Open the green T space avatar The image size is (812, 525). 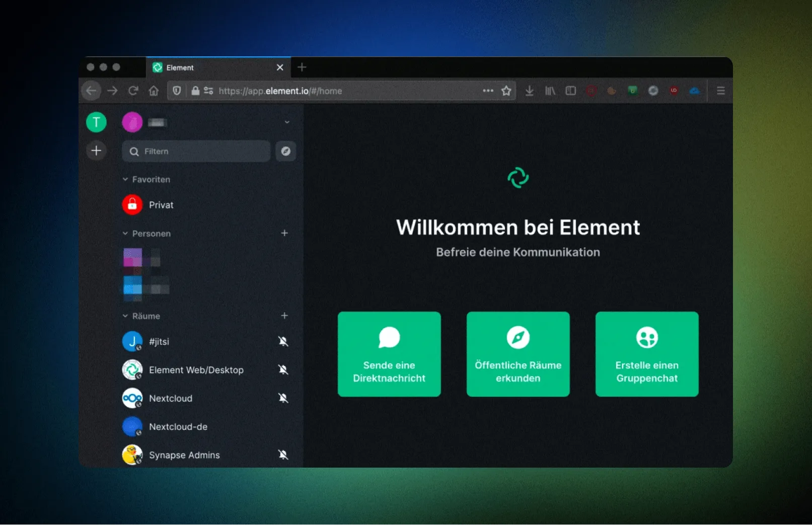coord(96,122)
